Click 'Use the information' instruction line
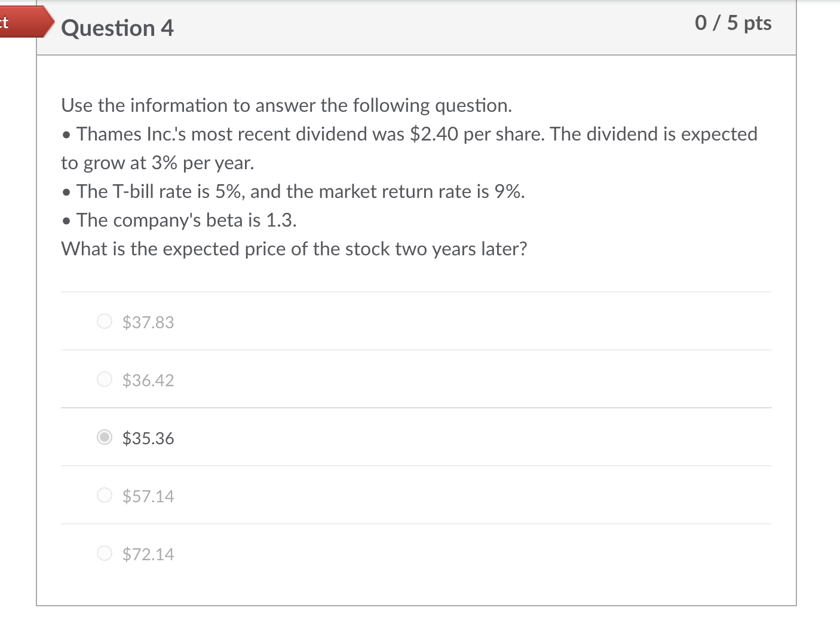840x626 pixels. (x=287, y=105)
